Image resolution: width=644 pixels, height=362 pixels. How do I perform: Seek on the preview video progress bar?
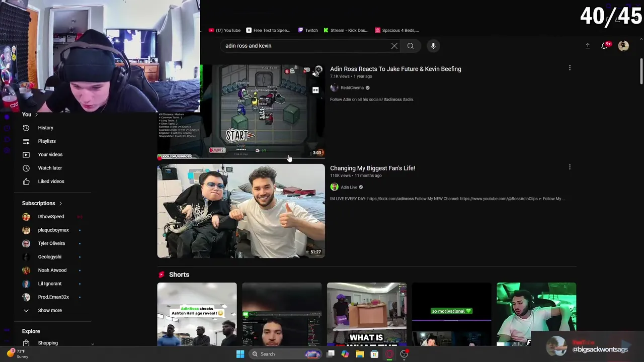pyautogui.click(x=241, y=158)
